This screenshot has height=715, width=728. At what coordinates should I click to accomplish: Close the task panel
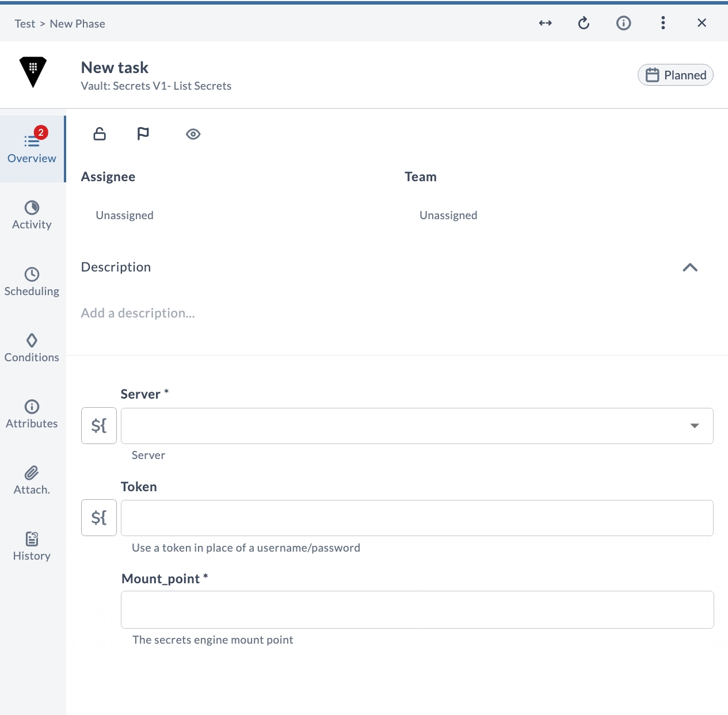702,23
